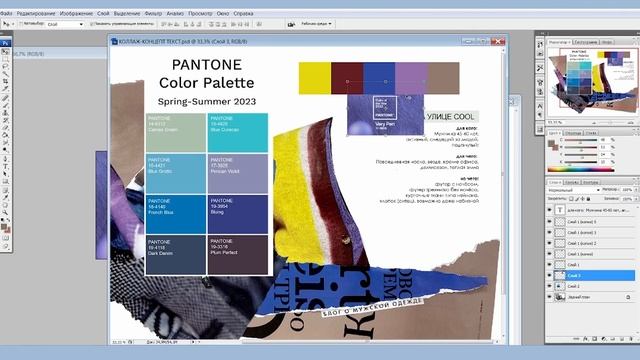This screenshot has height=360, width=640.
Task: Switch to the Channels panel tab
Action: 572,182
